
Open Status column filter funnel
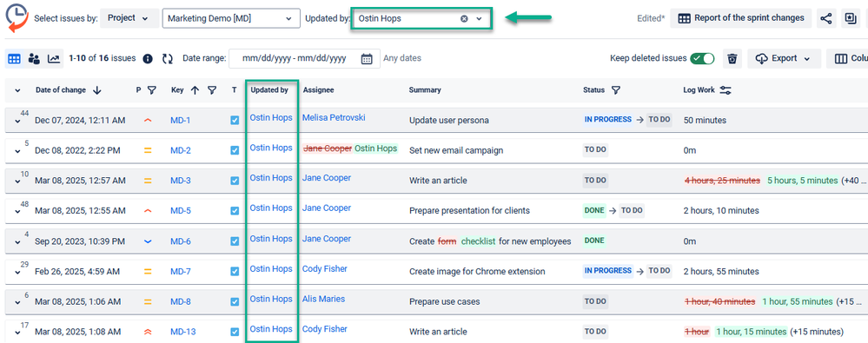click(615, 90)
